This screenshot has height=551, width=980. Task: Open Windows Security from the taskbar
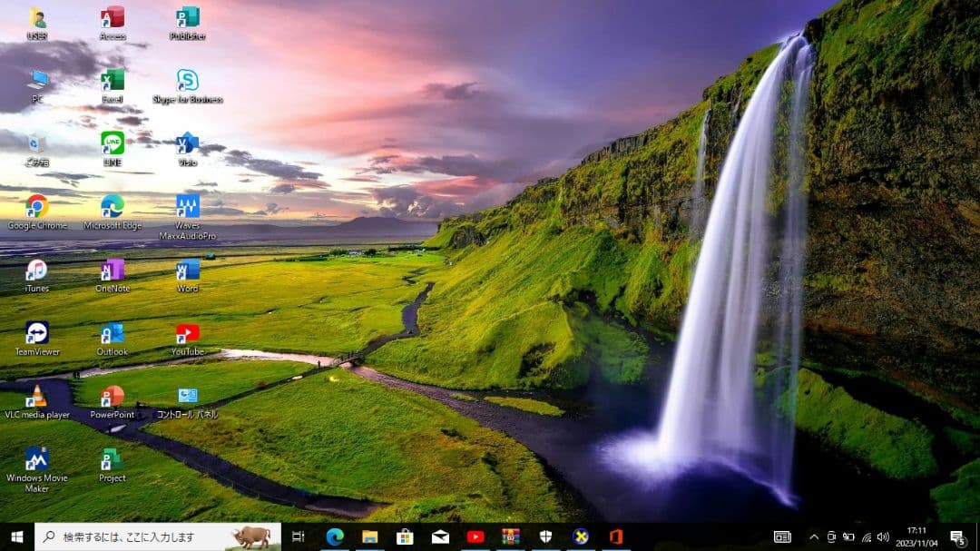546,536
